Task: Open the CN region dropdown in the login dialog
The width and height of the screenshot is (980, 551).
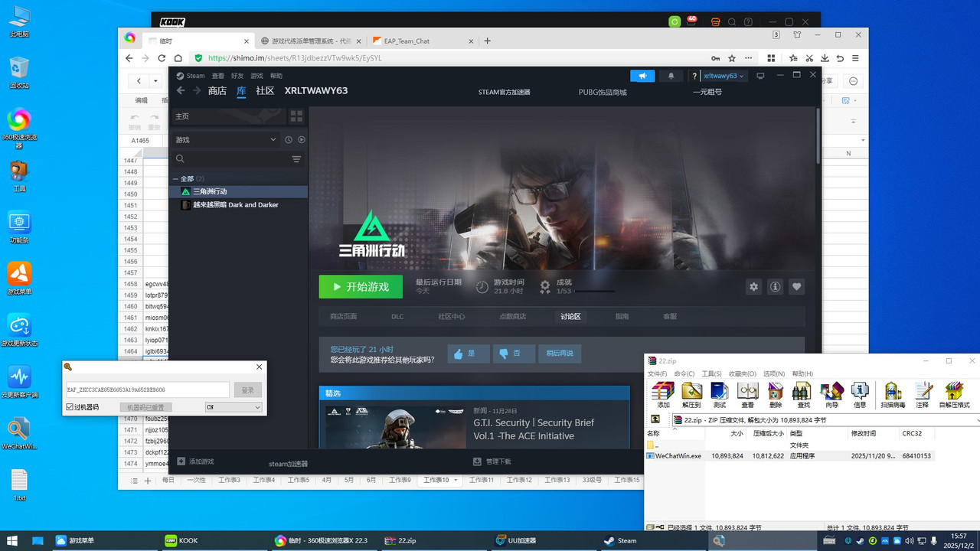Action: (x=234, y=407)
